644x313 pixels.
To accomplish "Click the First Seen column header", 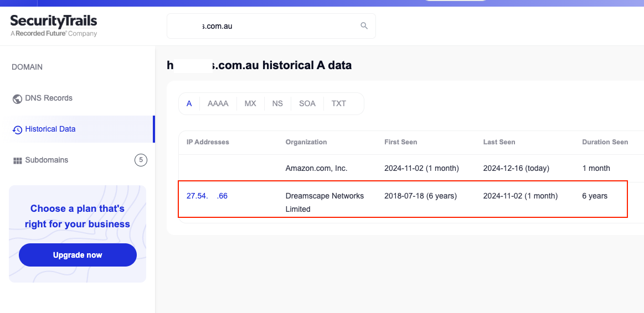I will pyautogui.click(x=400, y=142).
